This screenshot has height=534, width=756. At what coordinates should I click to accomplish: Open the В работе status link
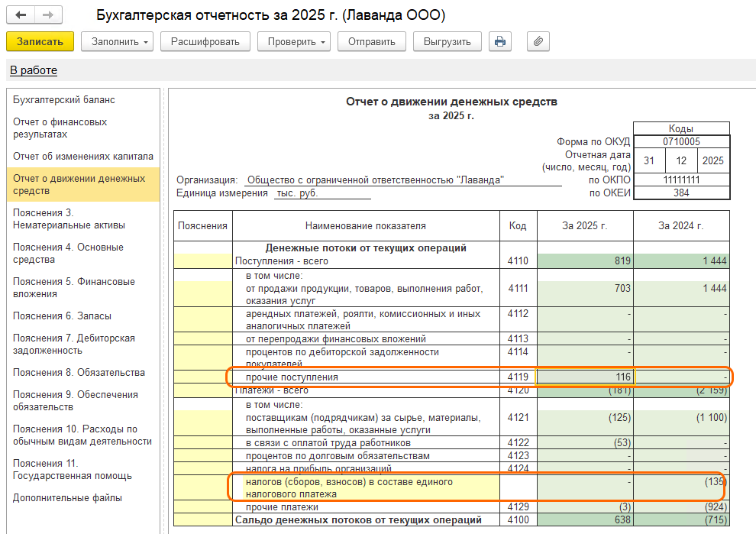coord(33,70)
